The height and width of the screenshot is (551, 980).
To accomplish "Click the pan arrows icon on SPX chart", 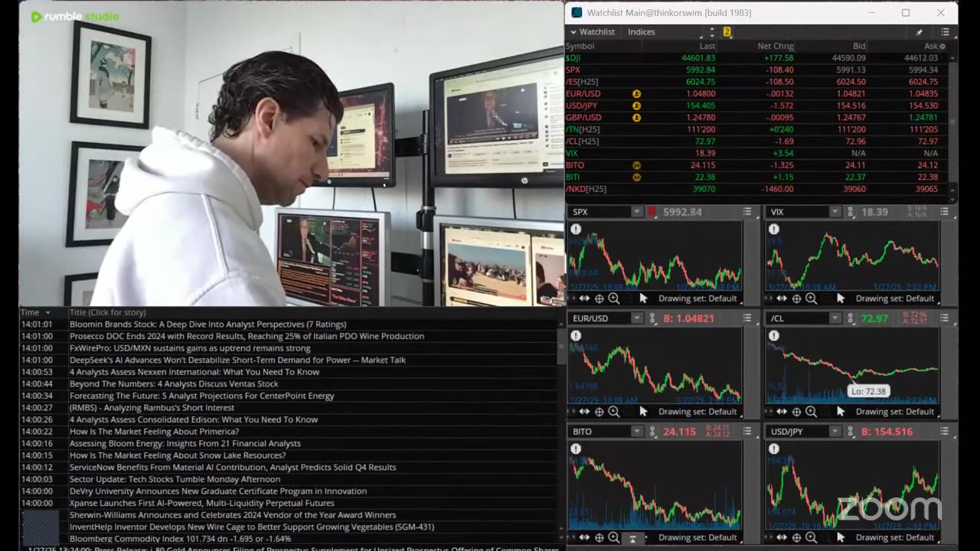I will point(584,298).
